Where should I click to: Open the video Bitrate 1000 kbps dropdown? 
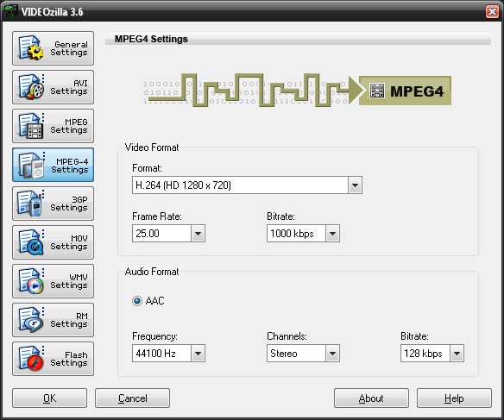pyautogui.click(x=332, y=234)
